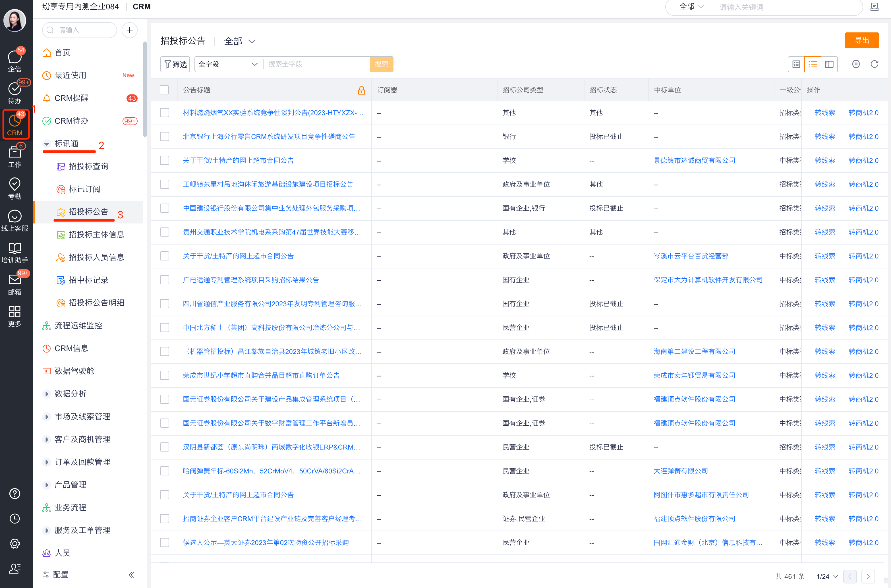Image resolution: width=891 pixels, height=588 pixels.
Task: Click the 搜索 search button
Action: (x=381, y=64)
